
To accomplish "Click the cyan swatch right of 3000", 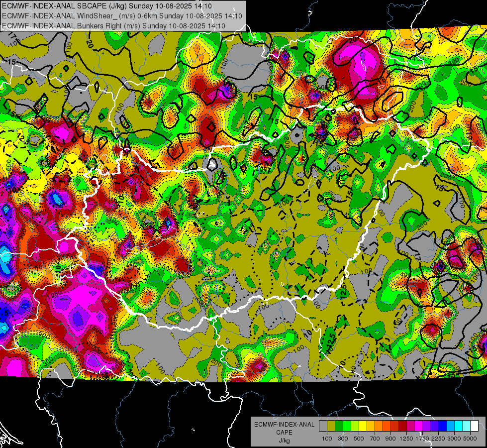I will (459, 426).
